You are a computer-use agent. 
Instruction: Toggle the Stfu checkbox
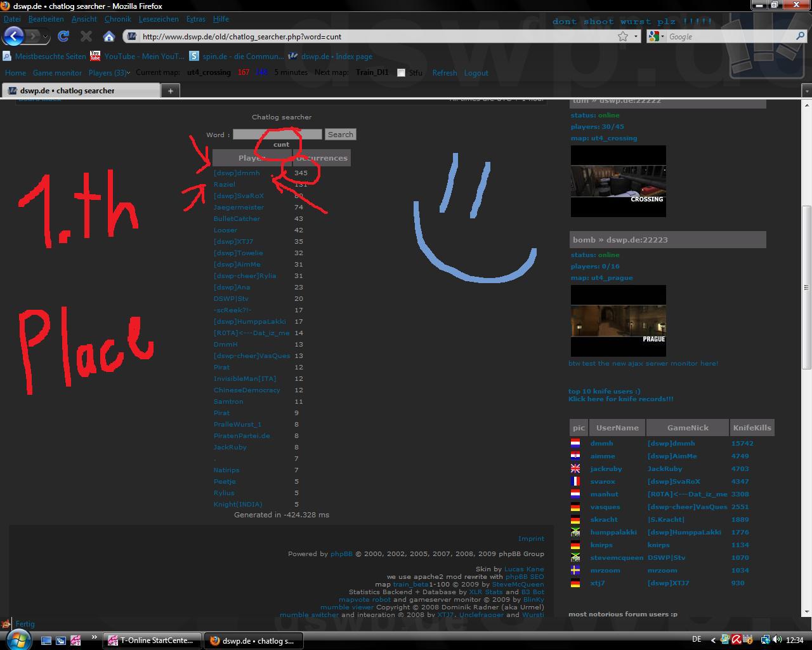click(x=401, y=72)
